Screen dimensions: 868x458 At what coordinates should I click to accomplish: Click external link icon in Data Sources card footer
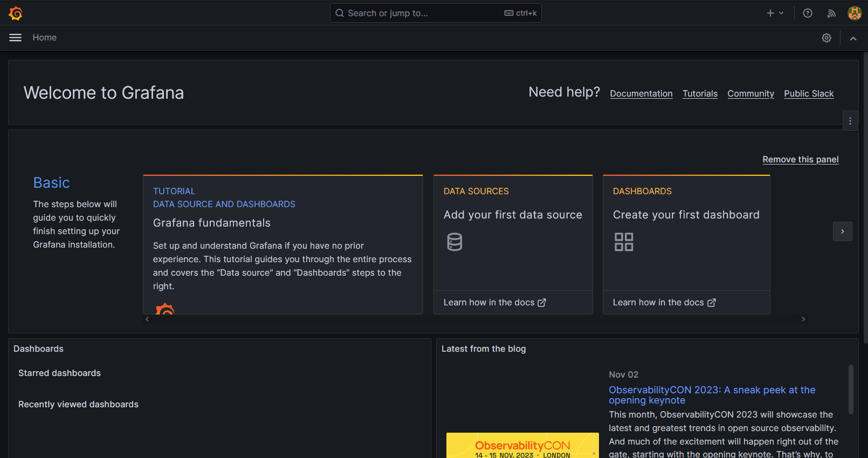tap(542, 303)
